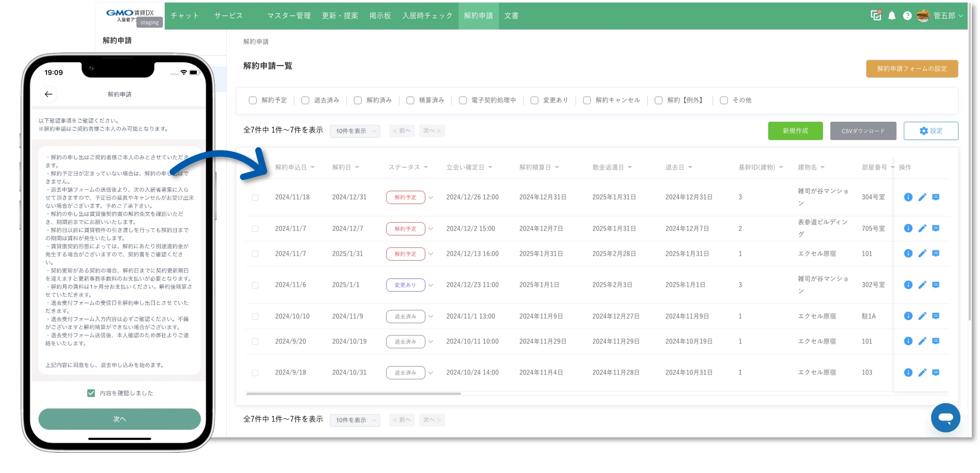Open the help question mark icon

coord(907,16)
